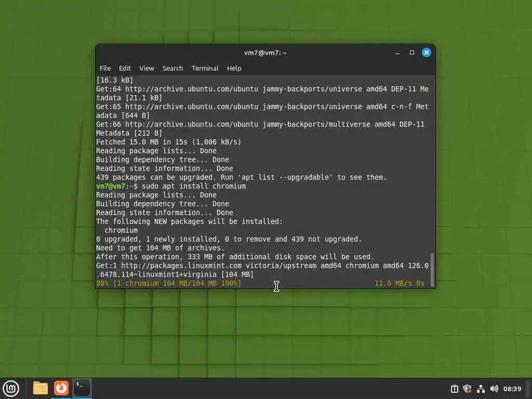Minimize the terminal window
The image size is (532, 399).
click(x=397, y=52)
